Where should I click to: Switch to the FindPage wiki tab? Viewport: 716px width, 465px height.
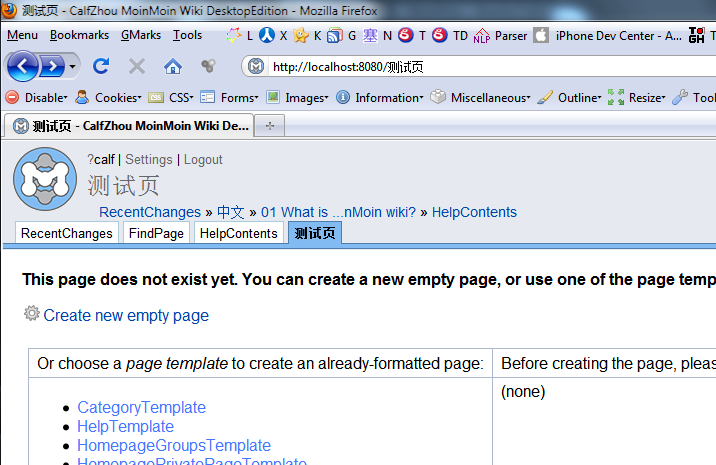point(155,233)
